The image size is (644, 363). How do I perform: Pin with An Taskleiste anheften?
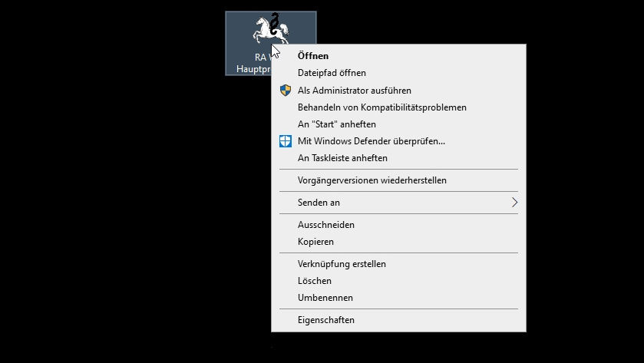tap(342, 158)
